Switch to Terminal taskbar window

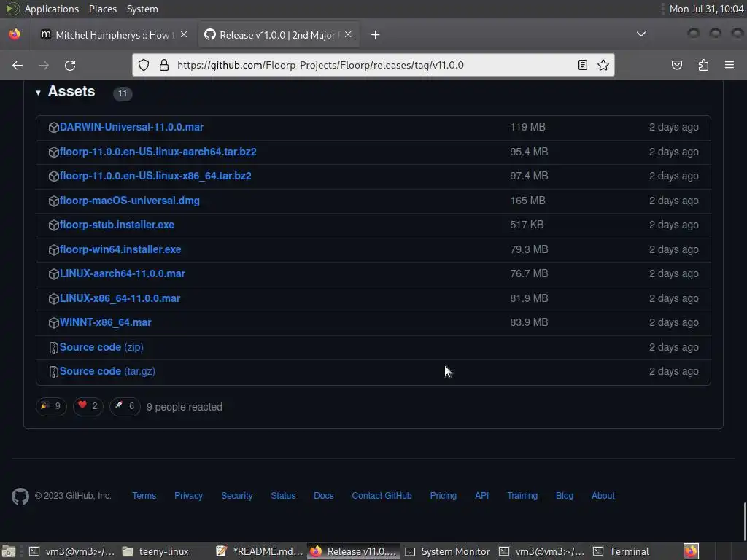tap(622, 551)
